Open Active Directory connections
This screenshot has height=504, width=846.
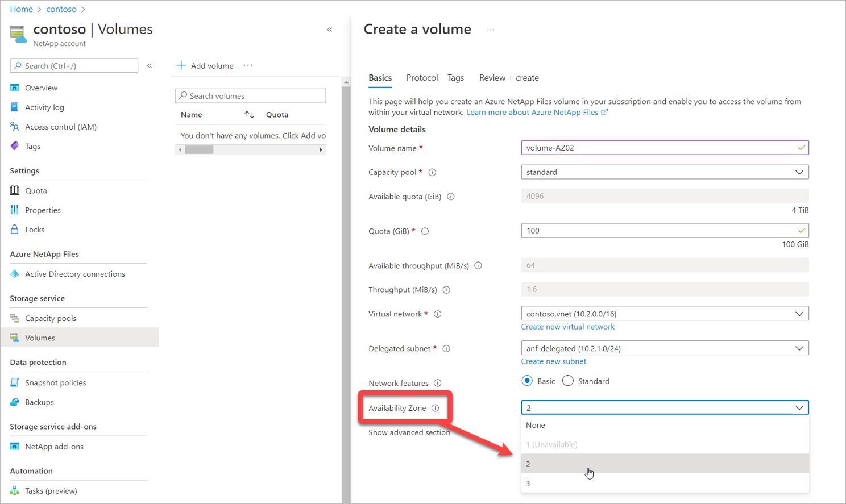[x=74, y=274]
